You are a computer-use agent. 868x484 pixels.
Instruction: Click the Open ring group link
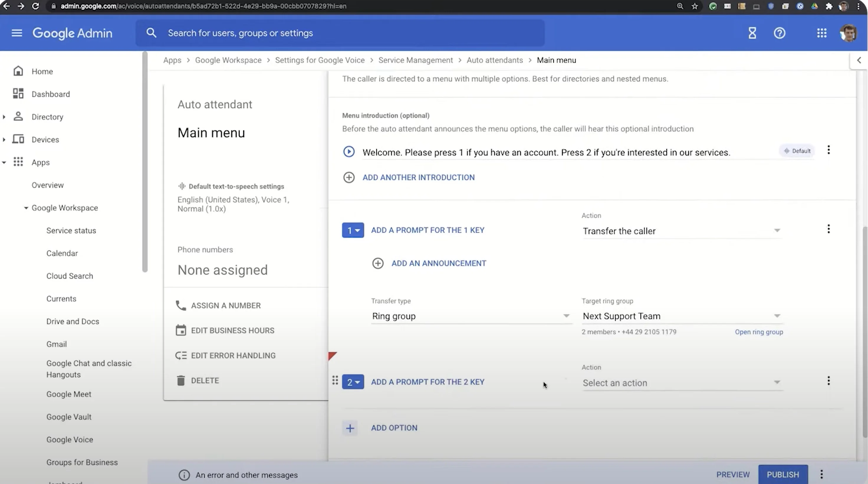(x=759, y=332)
